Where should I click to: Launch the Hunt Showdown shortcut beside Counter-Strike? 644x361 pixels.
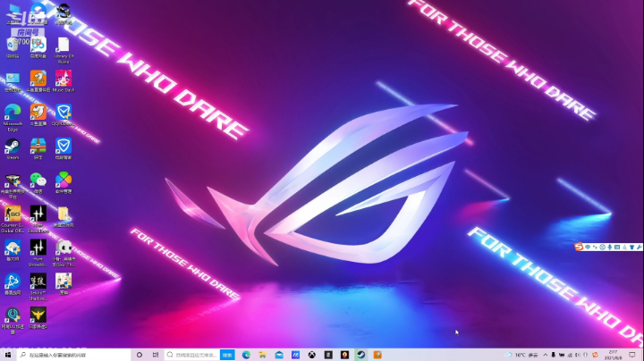point(38,220)
